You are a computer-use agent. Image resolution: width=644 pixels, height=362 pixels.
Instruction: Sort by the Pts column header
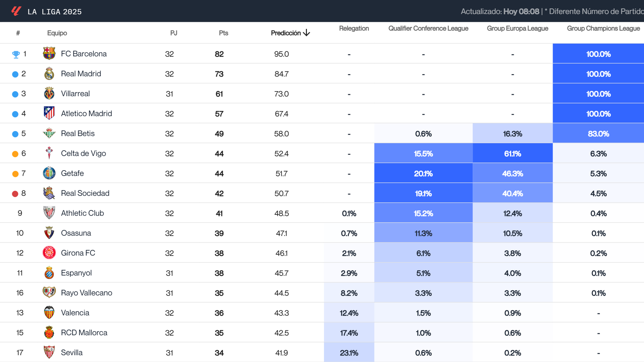[x=223, y=33]
